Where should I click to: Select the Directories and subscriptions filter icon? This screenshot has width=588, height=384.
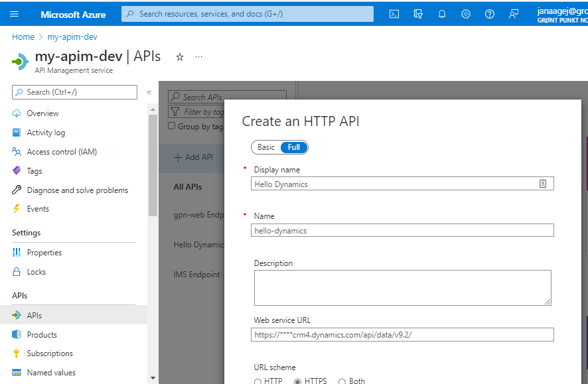tap(417, 13)
